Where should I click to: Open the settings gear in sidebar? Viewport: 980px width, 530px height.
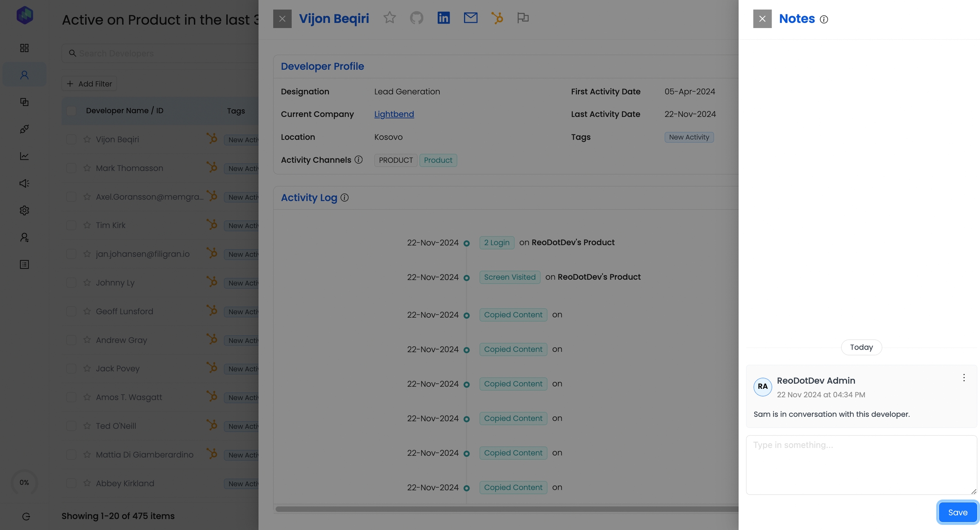point(24,211)
